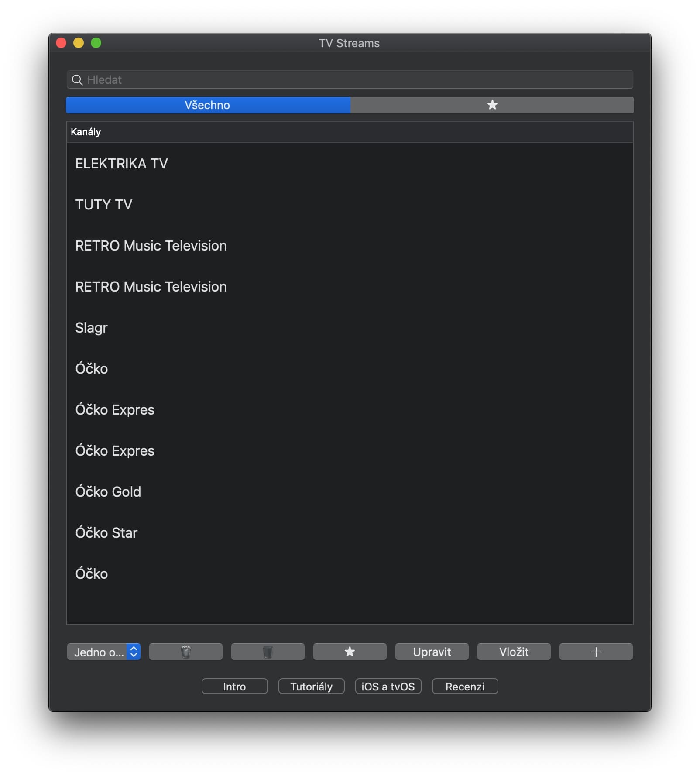Open Tutoriály
Viewport: 700px width, 776px height.
tap(311, 686)
